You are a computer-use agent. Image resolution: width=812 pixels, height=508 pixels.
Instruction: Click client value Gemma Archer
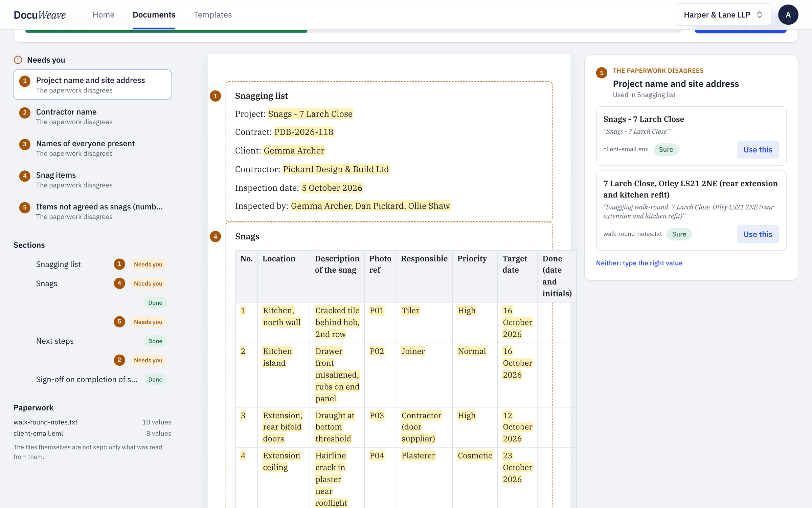[294, 150]
